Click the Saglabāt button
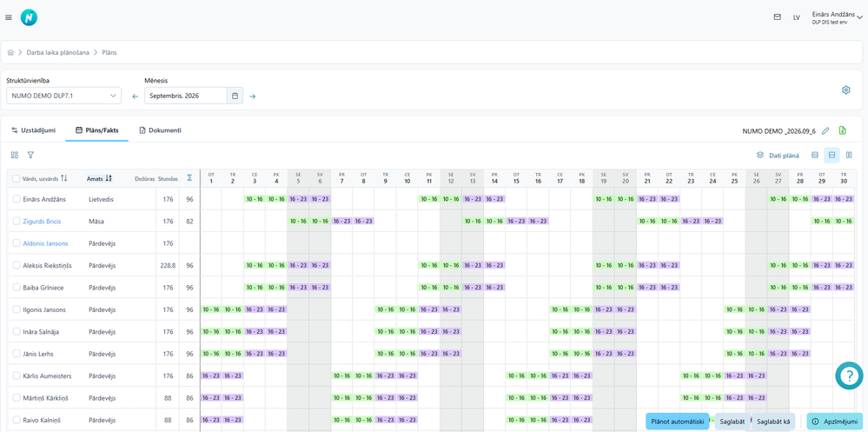 point(732,422)
